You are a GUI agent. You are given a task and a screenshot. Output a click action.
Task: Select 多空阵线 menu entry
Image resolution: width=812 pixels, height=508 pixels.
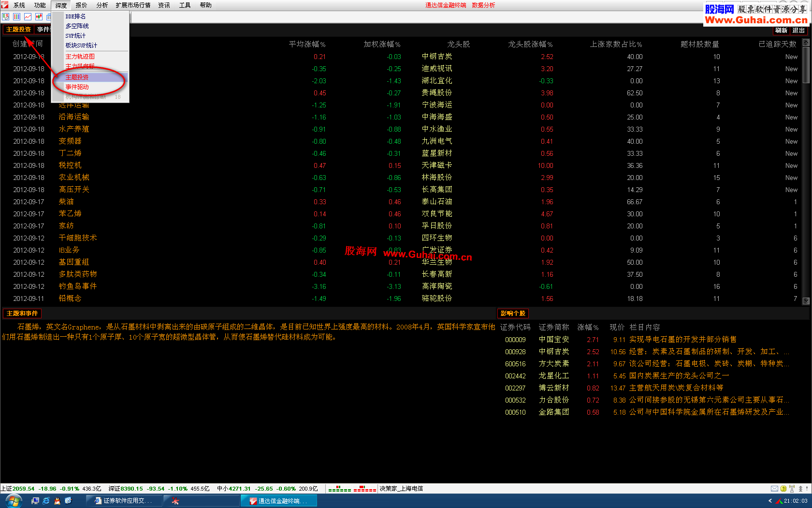tap(90, 26)
